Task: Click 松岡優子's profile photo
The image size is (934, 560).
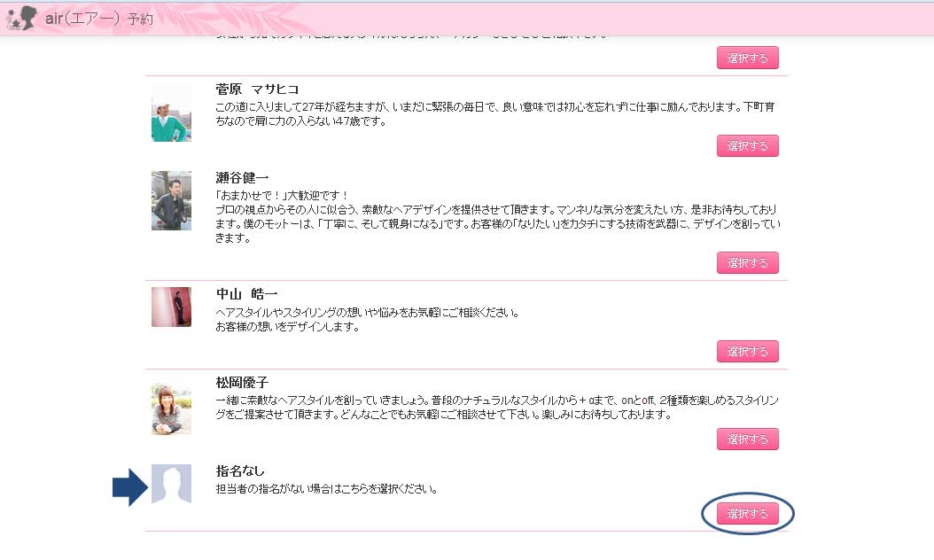Action: click(x=172, y=408)
